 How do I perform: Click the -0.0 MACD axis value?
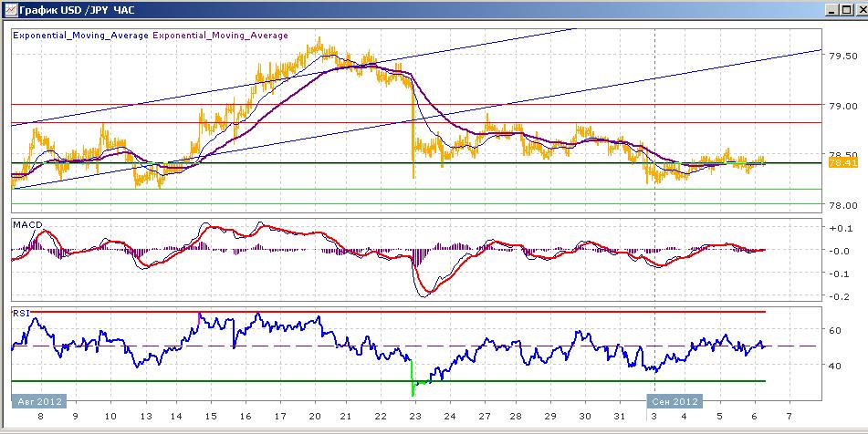click(x=839, y=251)
